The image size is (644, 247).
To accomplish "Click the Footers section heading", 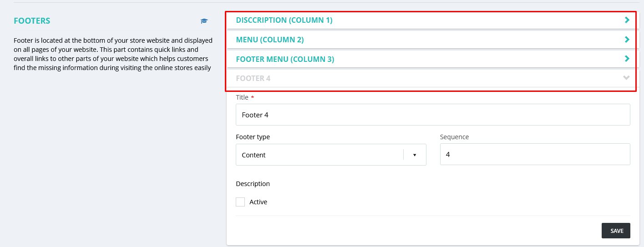I will click(32, 21).
